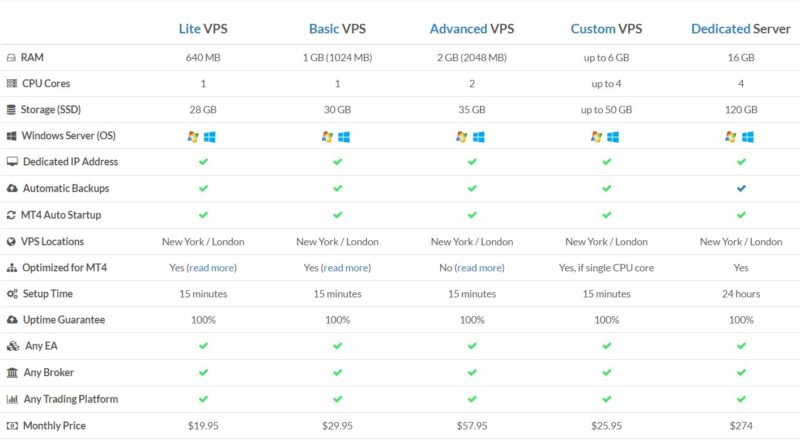
Task: Click the Any Trading Platform chart icon
Action: tap(12, 399)
